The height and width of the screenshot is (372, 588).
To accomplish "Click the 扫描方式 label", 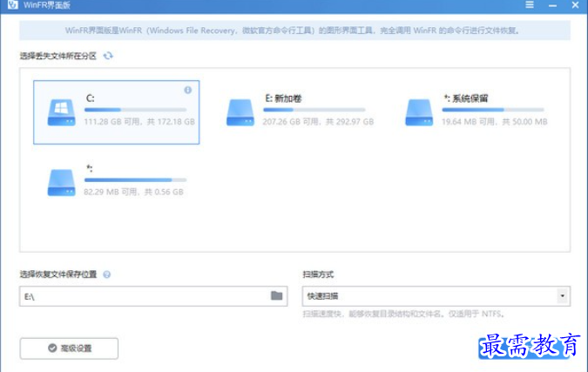I will (318, 274).
